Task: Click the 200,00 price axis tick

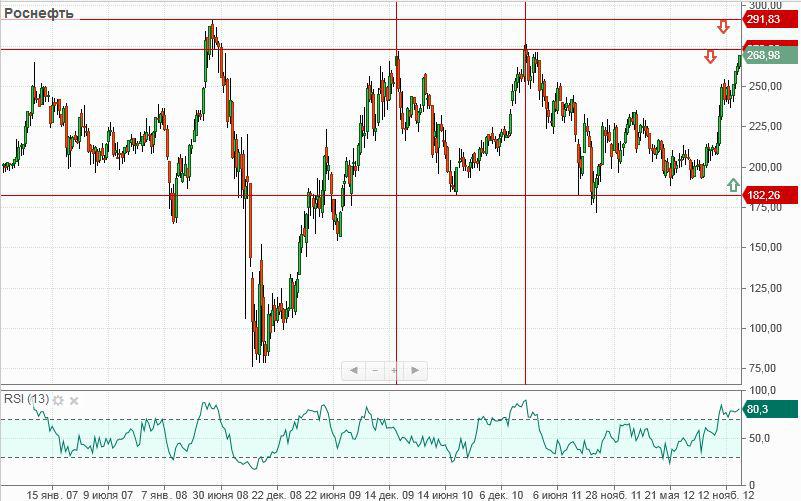Action: pos(765,166)
